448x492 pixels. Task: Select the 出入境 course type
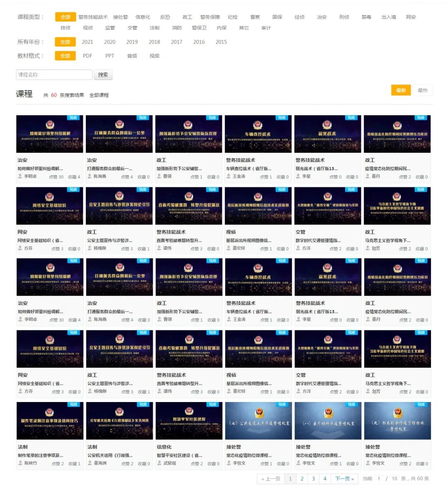[389, 17]
